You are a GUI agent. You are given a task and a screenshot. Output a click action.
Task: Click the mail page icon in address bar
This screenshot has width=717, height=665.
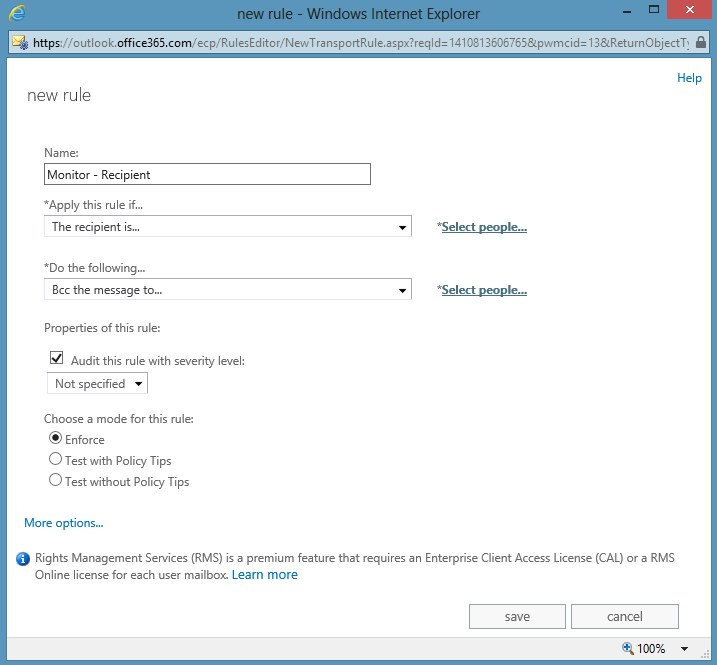[20, 43]
